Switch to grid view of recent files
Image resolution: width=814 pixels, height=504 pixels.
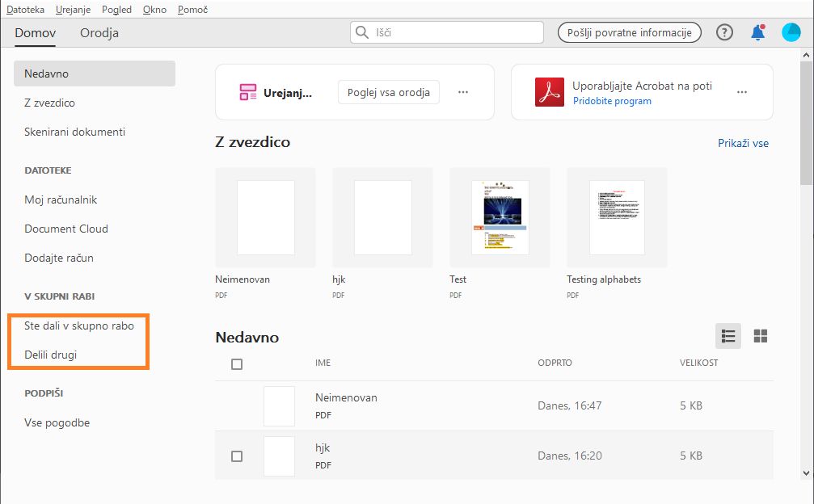(x=760, y=335)
